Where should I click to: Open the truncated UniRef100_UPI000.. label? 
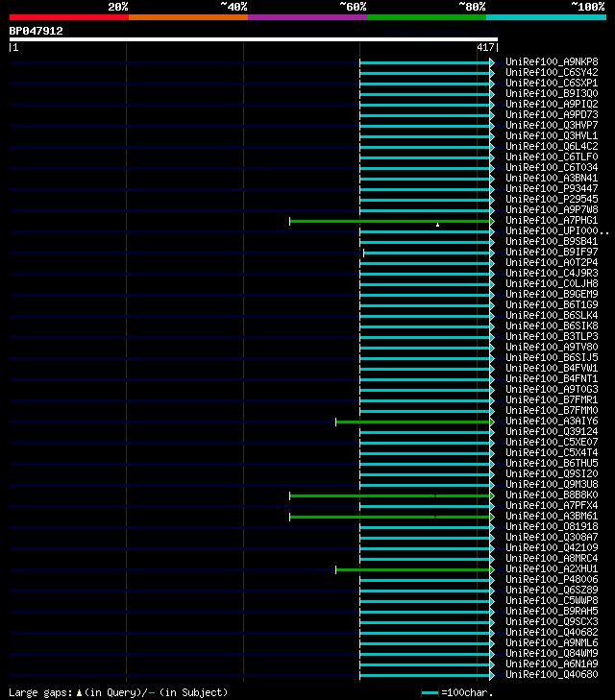pos(557,230)
